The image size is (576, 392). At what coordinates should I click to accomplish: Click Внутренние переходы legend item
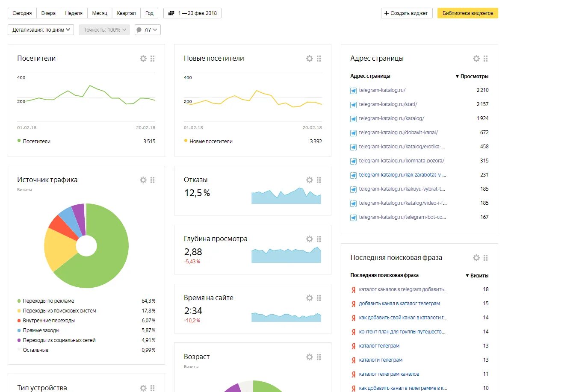(49, 321)
